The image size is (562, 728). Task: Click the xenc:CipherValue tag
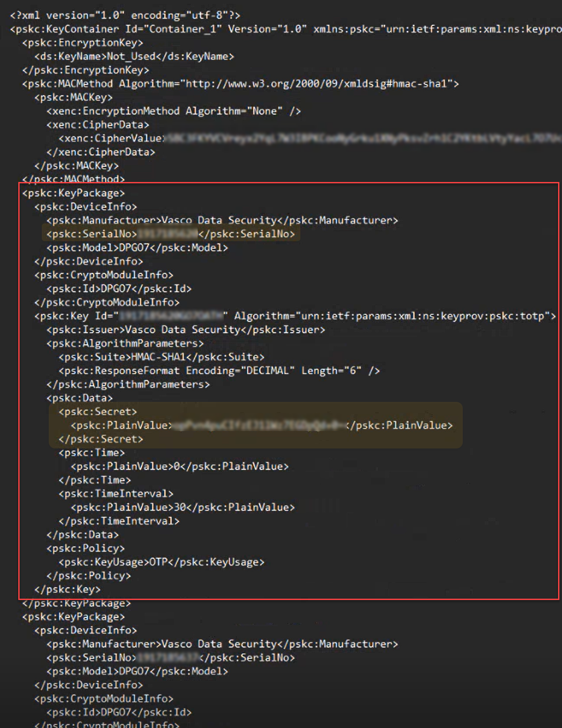(x=111, y=138)
